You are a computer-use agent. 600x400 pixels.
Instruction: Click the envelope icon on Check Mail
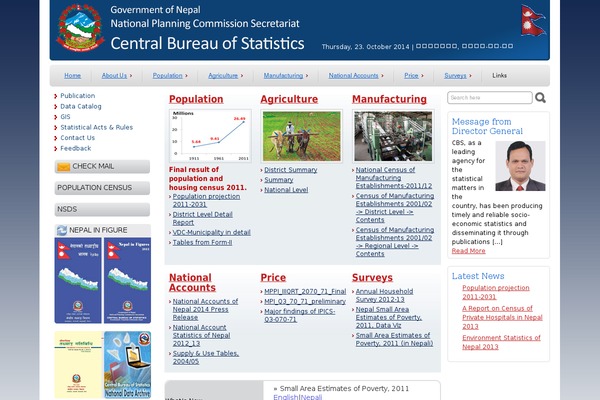64,167
